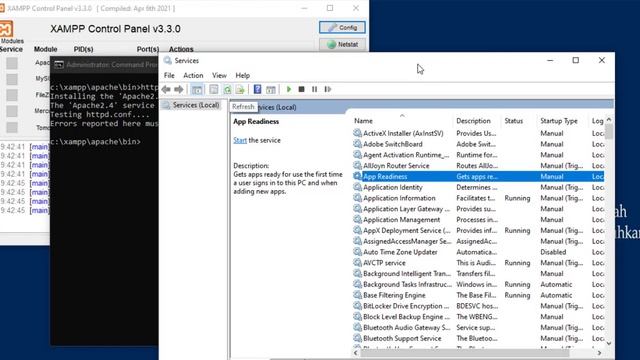Click the Netstat button in XAMPP

point(342,44)
